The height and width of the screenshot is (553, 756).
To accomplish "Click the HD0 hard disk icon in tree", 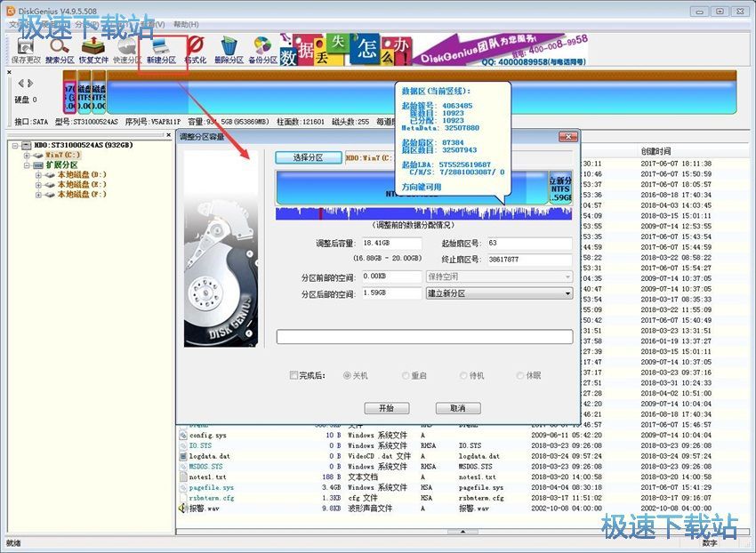I will pyautogui.click(x=26, y=145).
